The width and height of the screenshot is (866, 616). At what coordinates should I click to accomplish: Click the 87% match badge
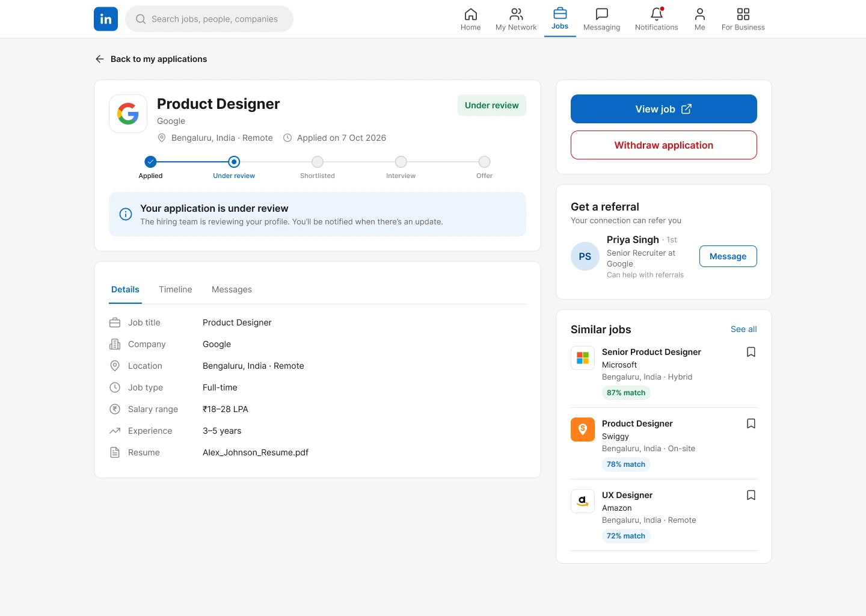626,393
